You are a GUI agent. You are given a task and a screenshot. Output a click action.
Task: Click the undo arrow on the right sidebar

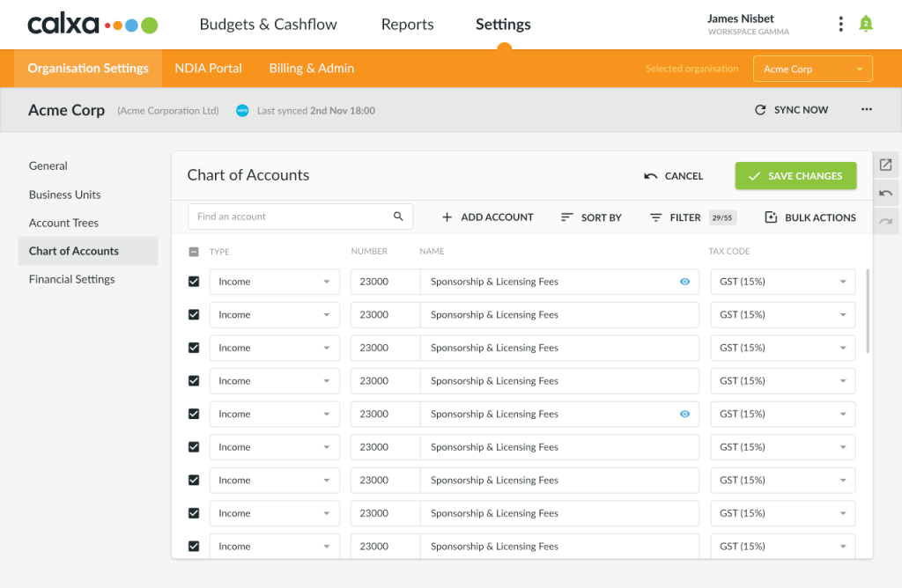point(885,193)
